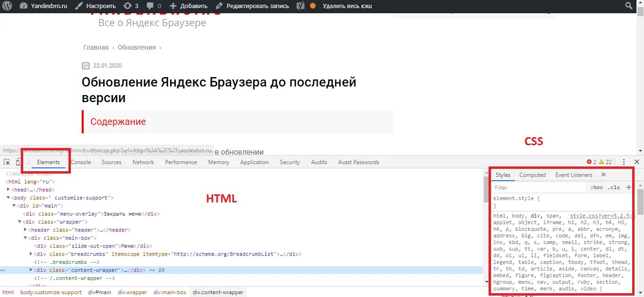Switch to the Console tab
Screen dimensions: 644x297
pyautogui.click(x=80, y=162)
